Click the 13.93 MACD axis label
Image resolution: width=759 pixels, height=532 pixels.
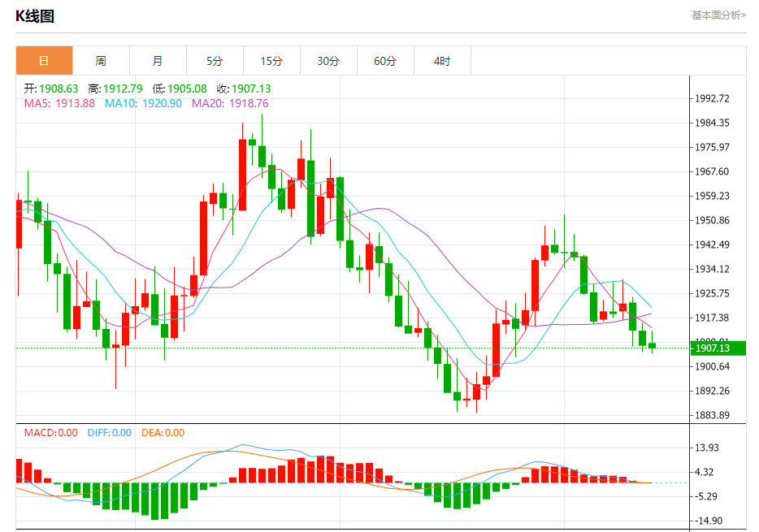pos(707,448)
